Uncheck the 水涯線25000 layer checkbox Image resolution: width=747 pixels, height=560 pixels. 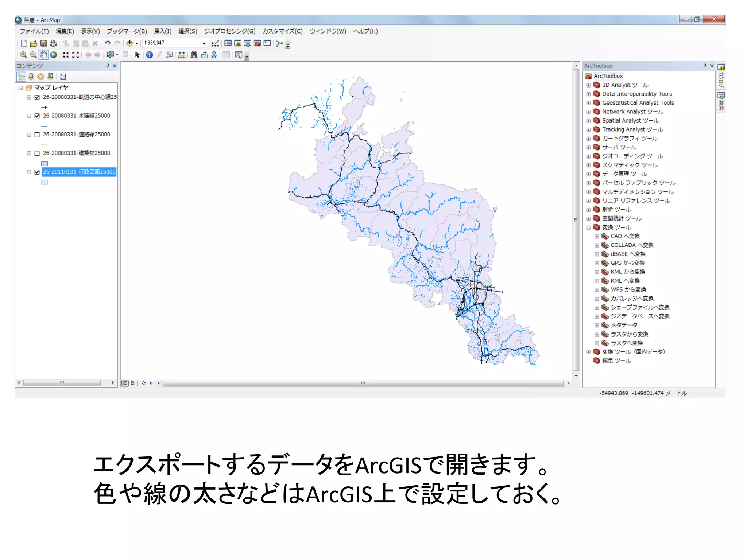click(37, 116)
